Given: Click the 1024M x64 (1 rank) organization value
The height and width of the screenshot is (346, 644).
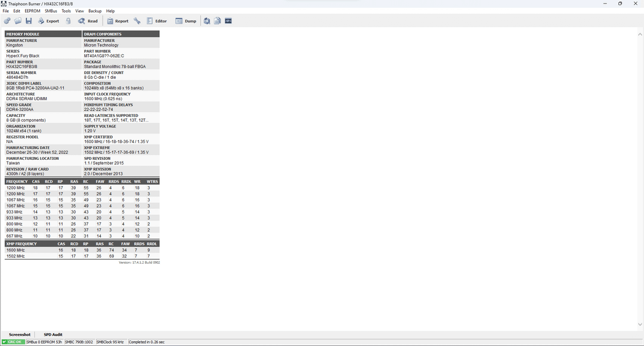Looking at the screenshot, I should coord(24,131).
